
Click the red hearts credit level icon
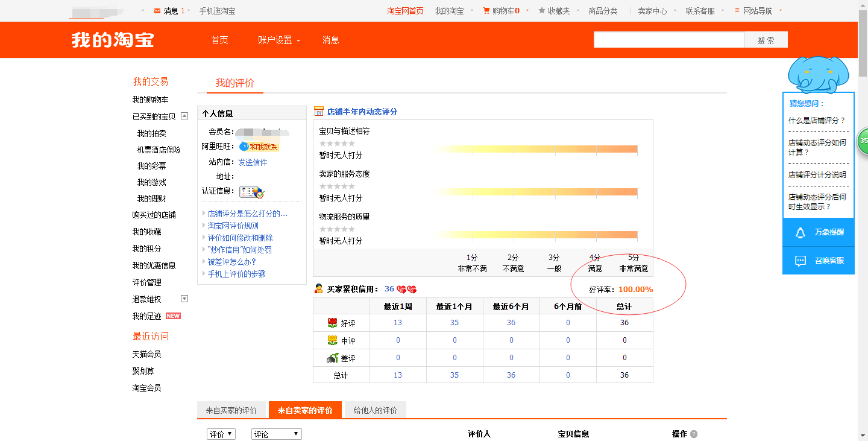407,290
